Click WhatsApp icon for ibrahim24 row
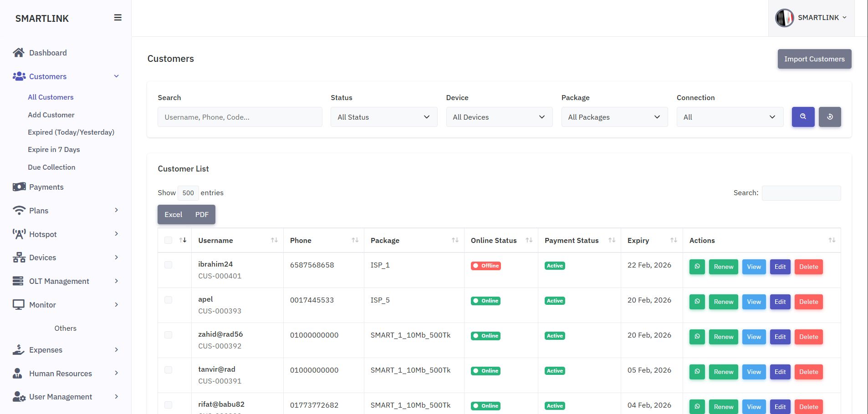 click(697, 267)
